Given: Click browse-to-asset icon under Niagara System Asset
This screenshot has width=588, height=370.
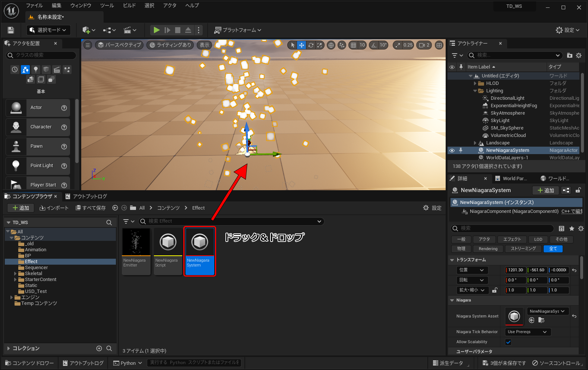Looking at the screenshot, I should pos(541,320).
